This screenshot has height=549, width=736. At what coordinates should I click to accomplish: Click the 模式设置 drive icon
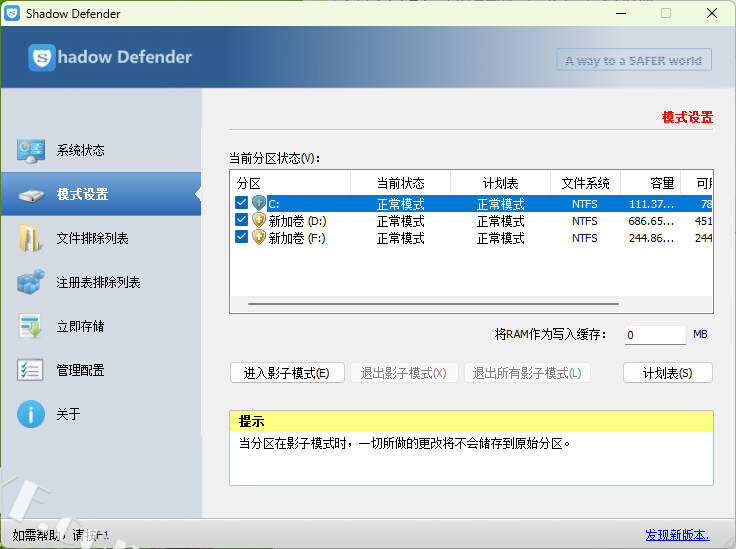[x=31, y=195]
